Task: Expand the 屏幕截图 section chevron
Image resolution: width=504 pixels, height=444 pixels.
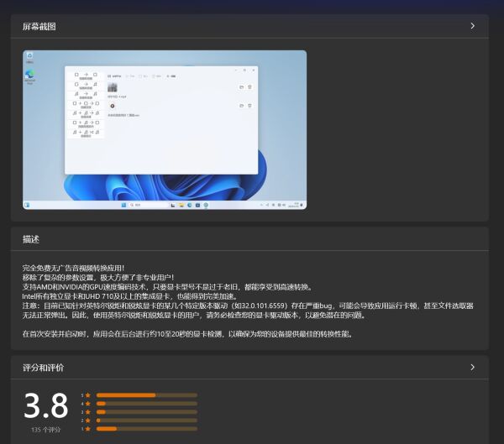Action: [472, 26]
